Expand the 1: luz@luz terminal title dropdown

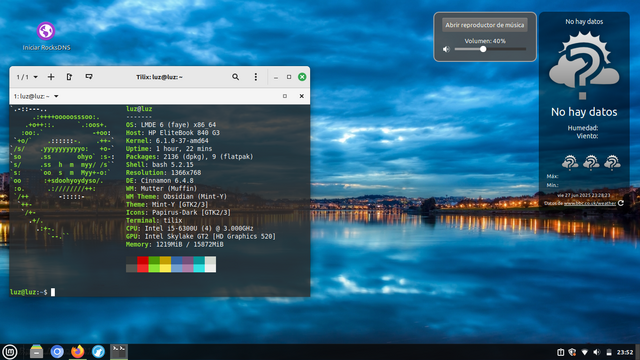(x=36, y=96)
